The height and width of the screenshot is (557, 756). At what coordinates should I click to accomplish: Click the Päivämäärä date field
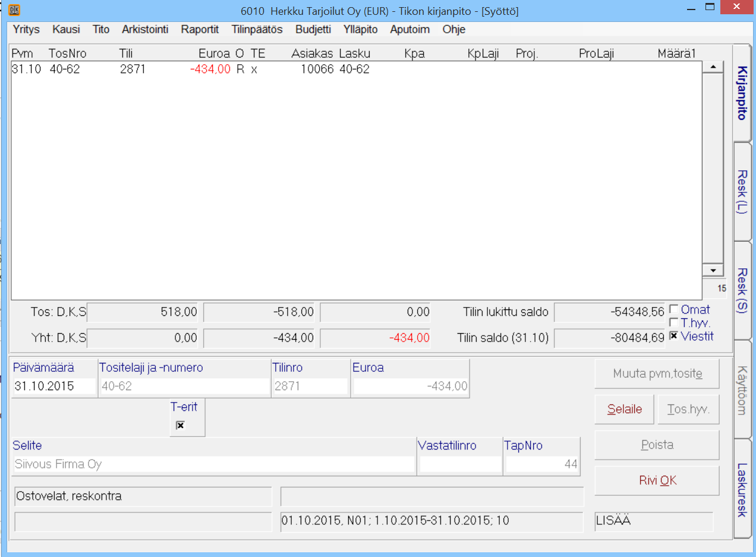(x=54, y=387)
